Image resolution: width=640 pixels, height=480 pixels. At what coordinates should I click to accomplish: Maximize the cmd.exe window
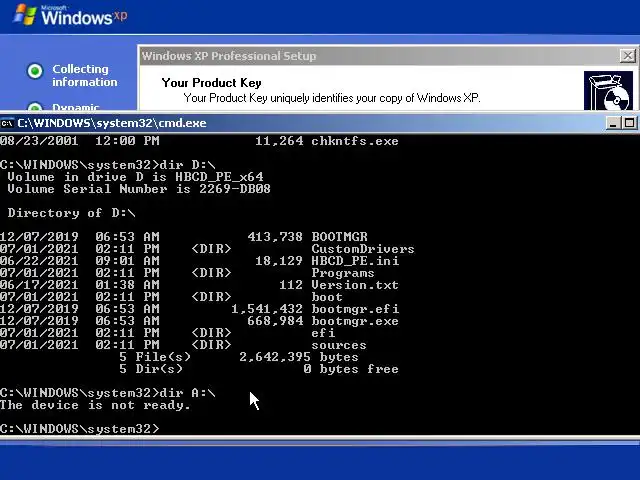coord(630,123)
